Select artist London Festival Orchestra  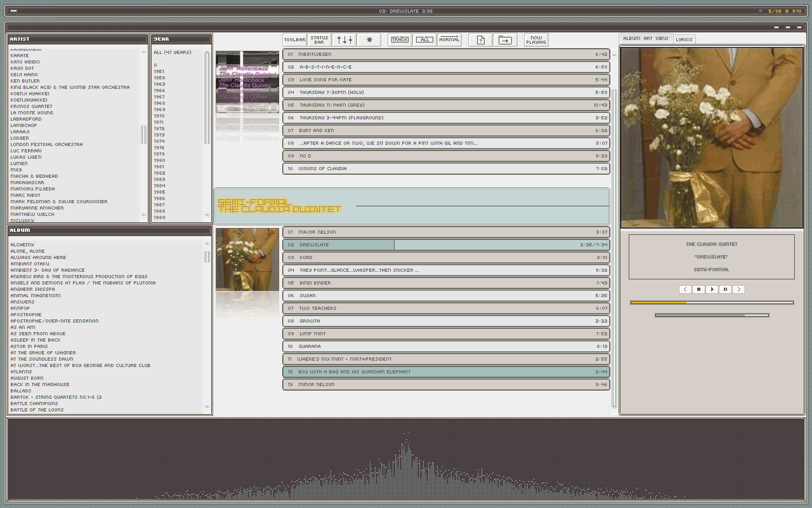[x=46, y=144]
